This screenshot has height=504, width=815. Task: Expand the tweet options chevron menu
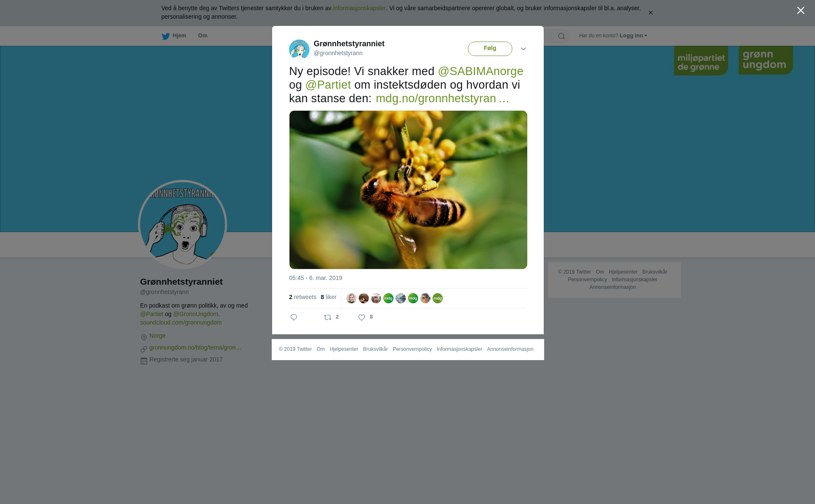[x=523, y=49]
